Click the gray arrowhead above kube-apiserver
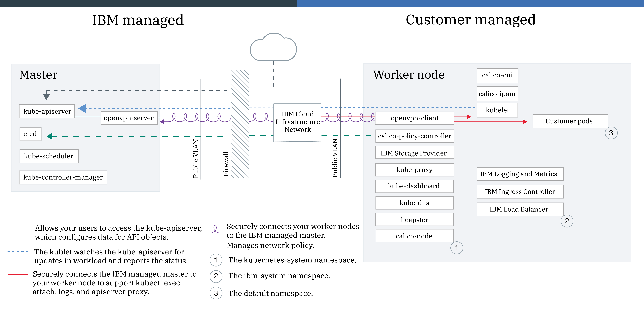The image size is (644, 332). (46, 97)
